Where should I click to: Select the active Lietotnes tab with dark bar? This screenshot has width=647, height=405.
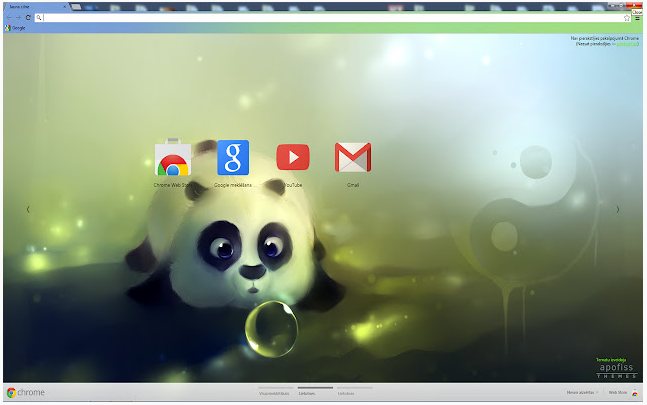click(x=315, y=391)
